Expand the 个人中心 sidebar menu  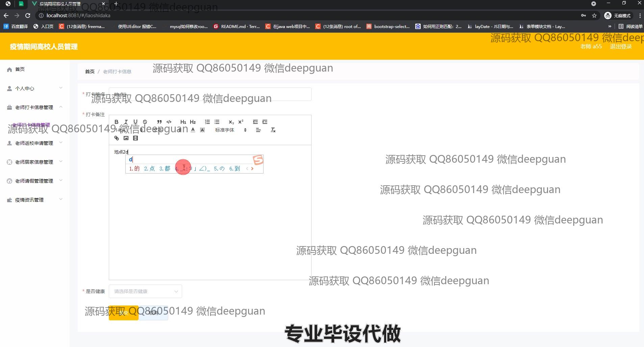coord(35,88)
